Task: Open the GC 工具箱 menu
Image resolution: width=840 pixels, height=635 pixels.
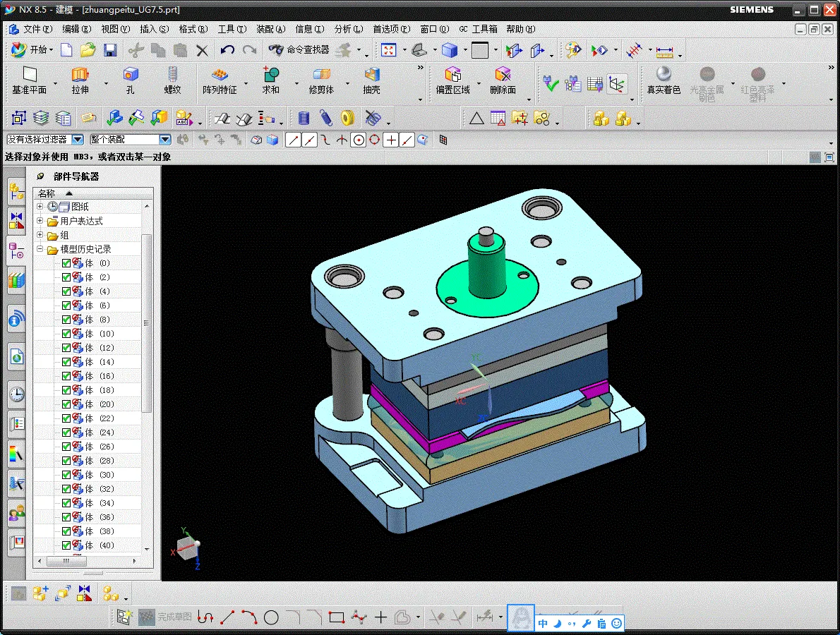Action: 479,29
